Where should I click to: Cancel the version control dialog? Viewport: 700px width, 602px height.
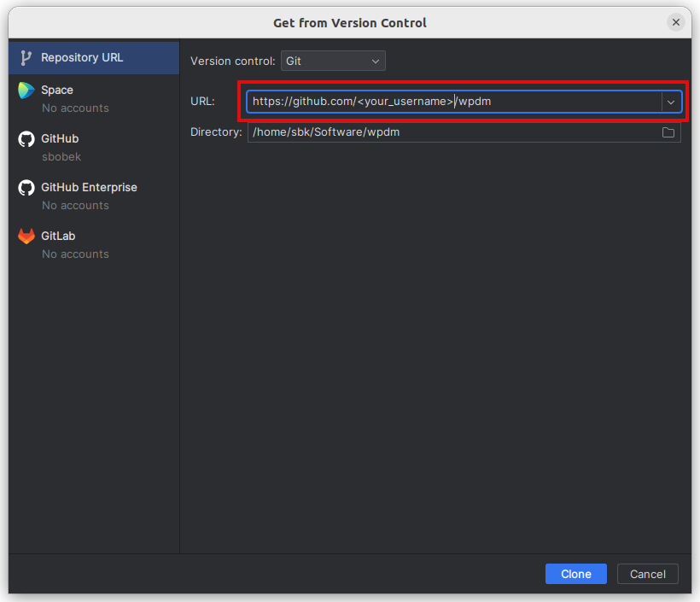click(x=647, y=574)
